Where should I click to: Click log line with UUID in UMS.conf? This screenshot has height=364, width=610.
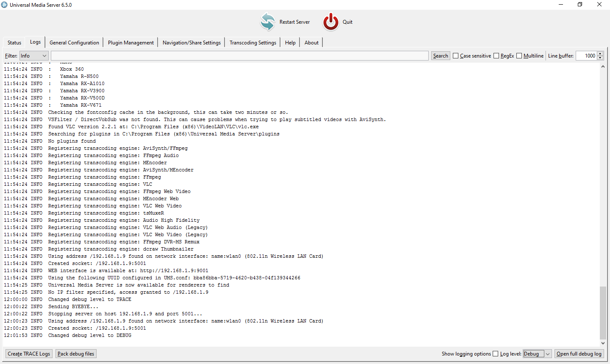[x=174, y=278]
